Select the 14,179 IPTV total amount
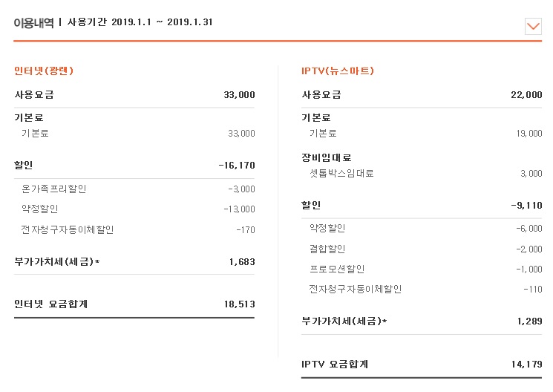This screenshot has height=392, width=553. click(x=526, y=364)
